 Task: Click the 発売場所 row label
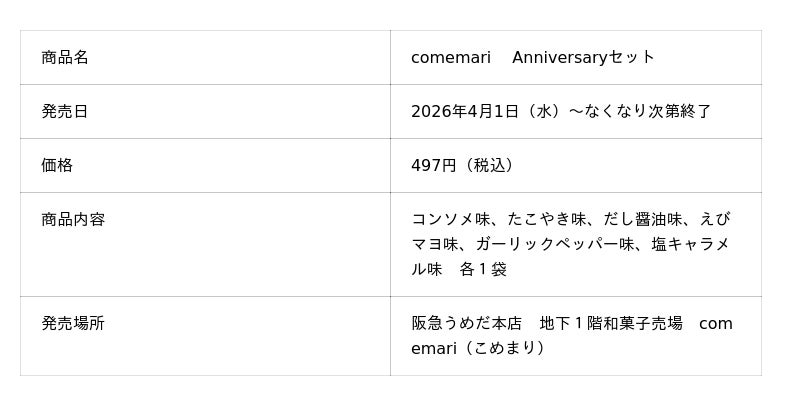[x=73, y=323]
